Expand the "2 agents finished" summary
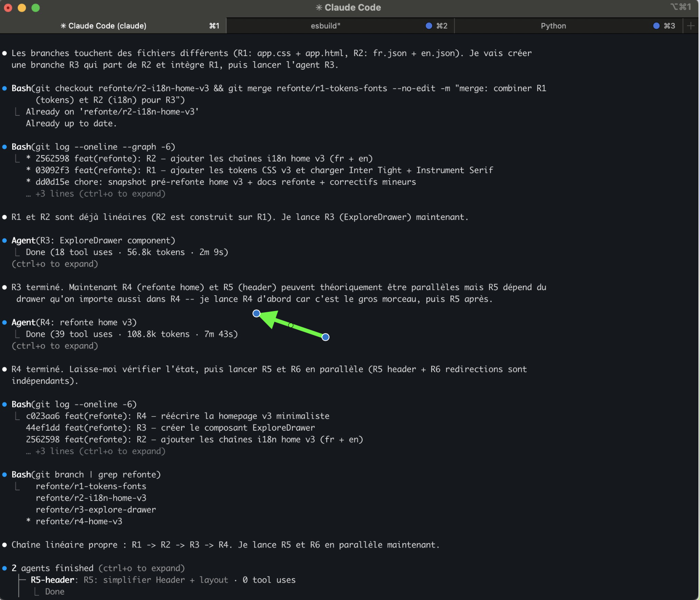700x600 pixels. pyautogui.click(x=142, y=568)
